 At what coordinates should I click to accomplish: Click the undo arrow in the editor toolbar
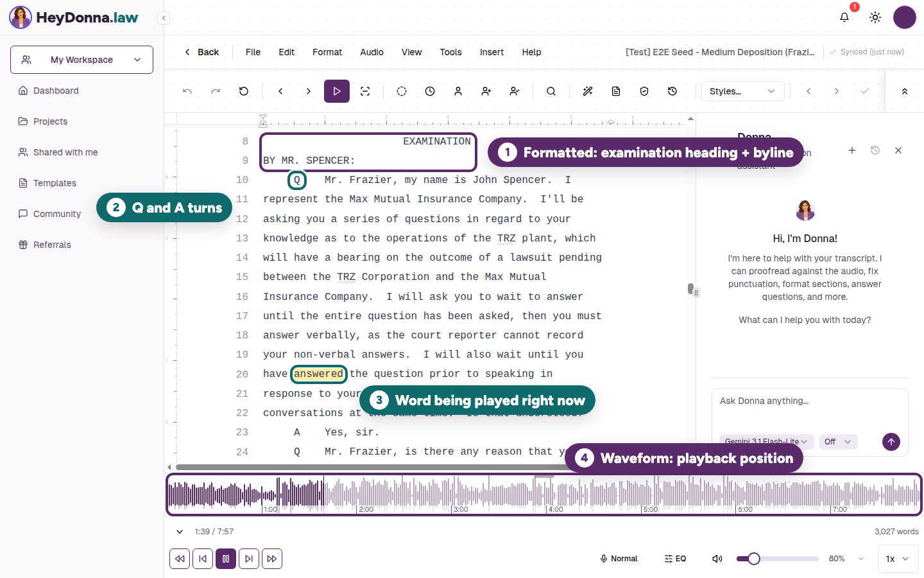tap(187, 91)
